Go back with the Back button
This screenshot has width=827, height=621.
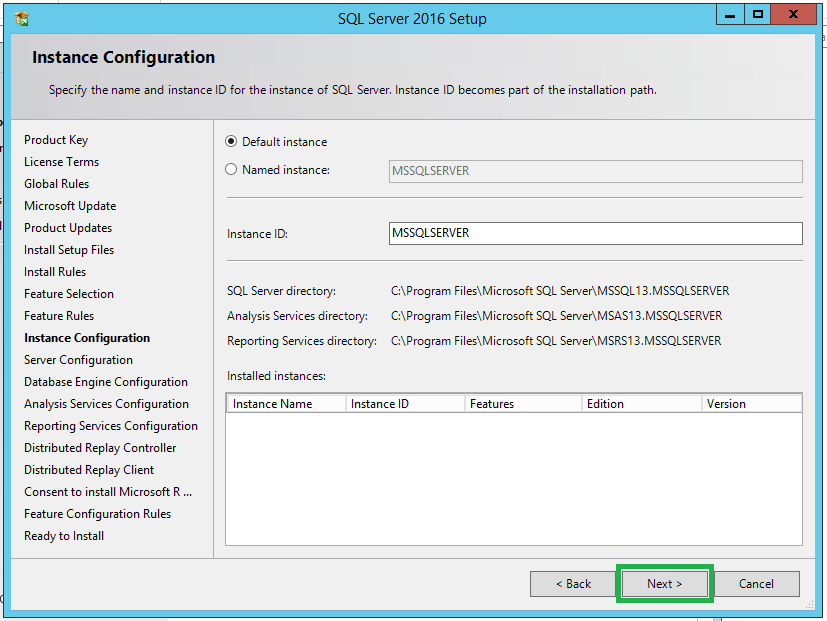(573, 584)
